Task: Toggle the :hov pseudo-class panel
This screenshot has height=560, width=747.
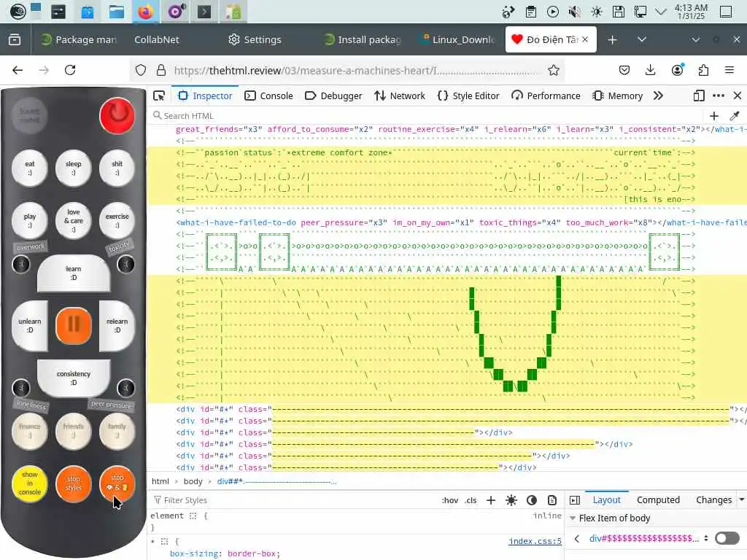Action: 449,500
